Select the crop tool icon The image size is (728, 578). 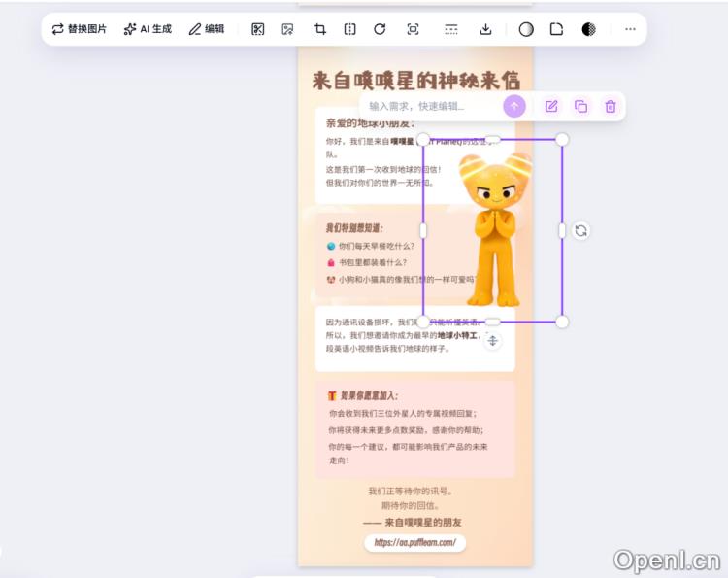click(x=320, y=29)
